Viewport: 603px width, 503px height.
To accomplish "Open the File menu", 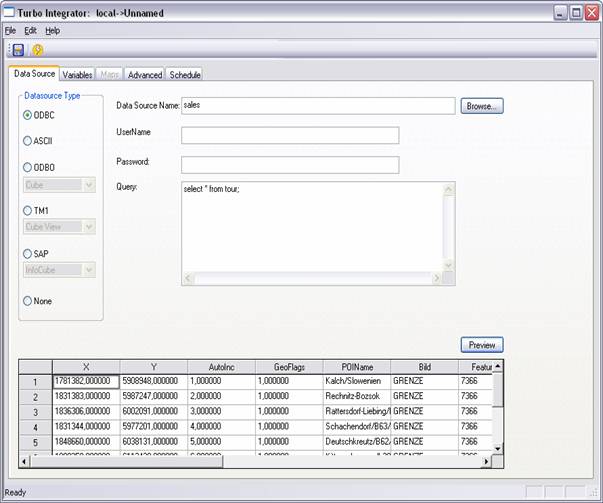I will (11, 31).
